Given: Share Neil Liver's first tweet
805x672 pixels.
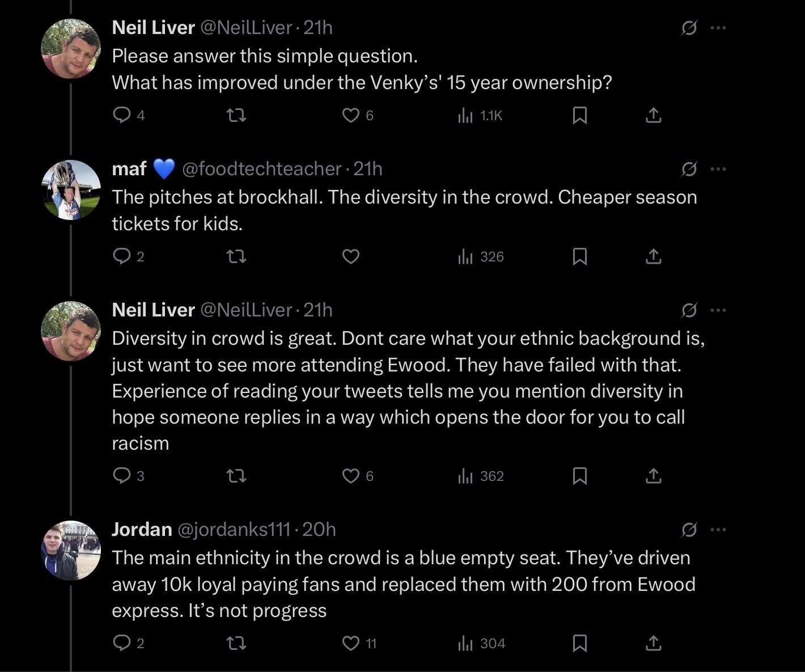Looking at the screenshot, I should pos(653,116).
